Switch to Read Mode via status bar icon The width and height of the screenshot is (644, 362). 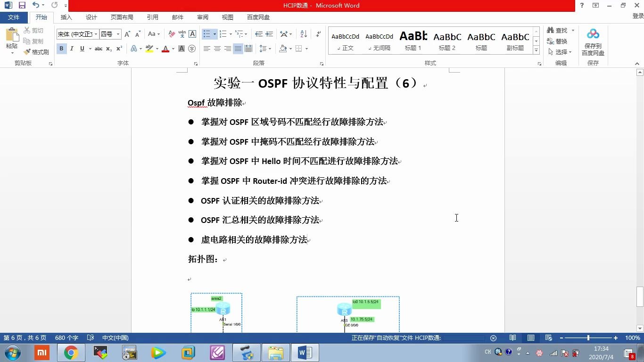pos(512,338)
